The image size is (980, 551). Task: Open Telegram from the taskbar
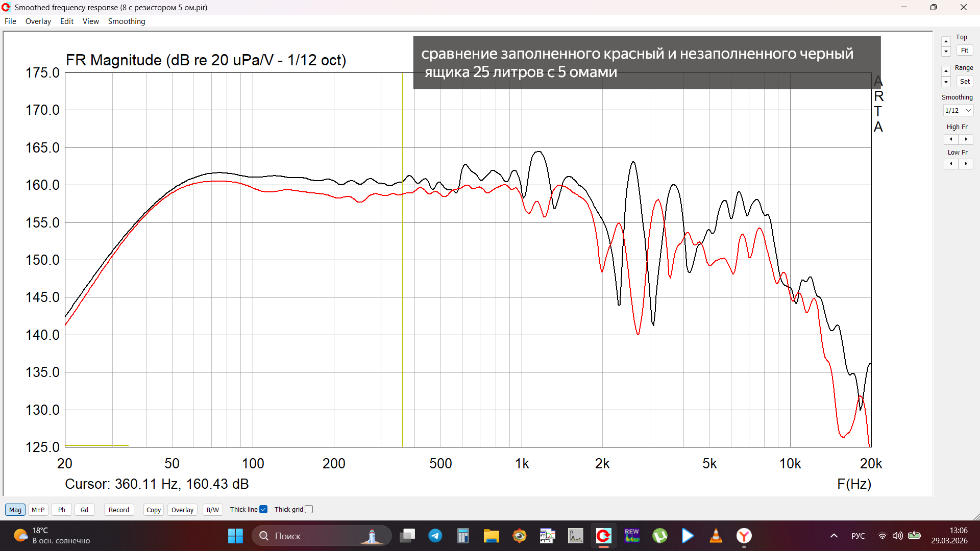pos(435,536)
